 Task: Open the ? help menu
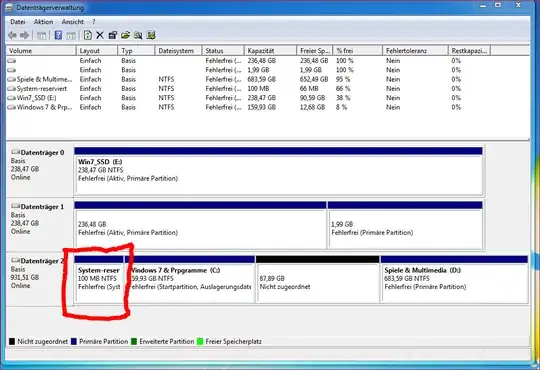[x=94, y=22]
